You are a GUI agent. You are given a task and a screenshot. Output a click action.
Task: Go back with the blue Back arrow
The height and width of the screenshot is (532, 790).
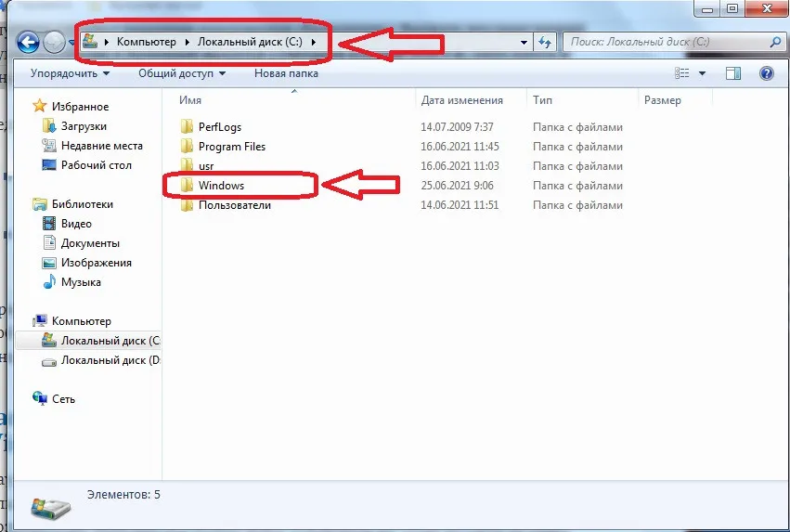point(28,42)
